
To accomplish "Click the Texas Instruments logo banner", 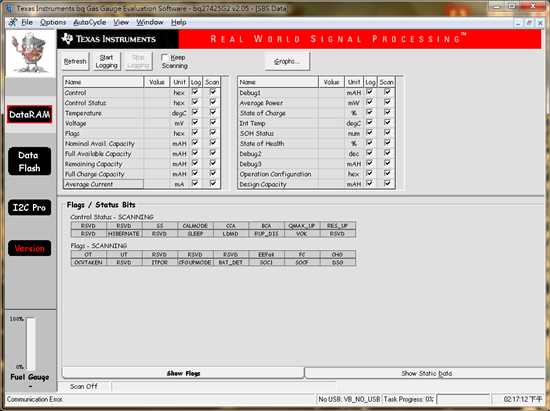I will pyautogui.click(x=109, y=39).
